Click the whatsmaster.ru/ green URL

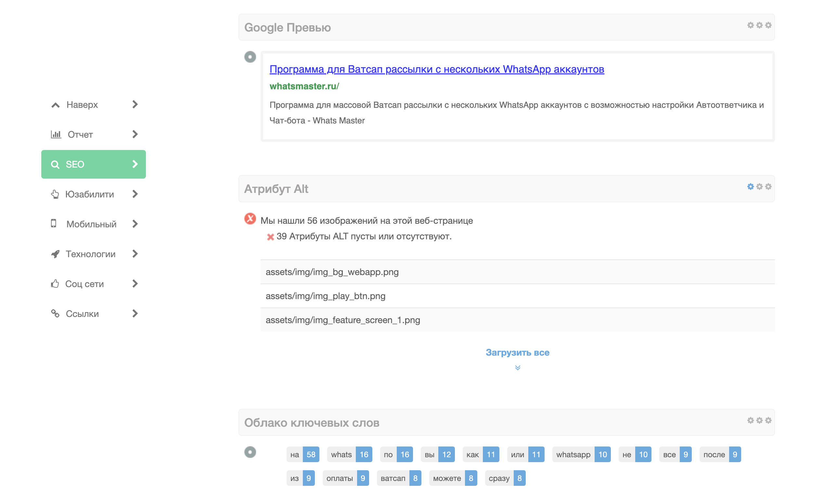(304, 86)
